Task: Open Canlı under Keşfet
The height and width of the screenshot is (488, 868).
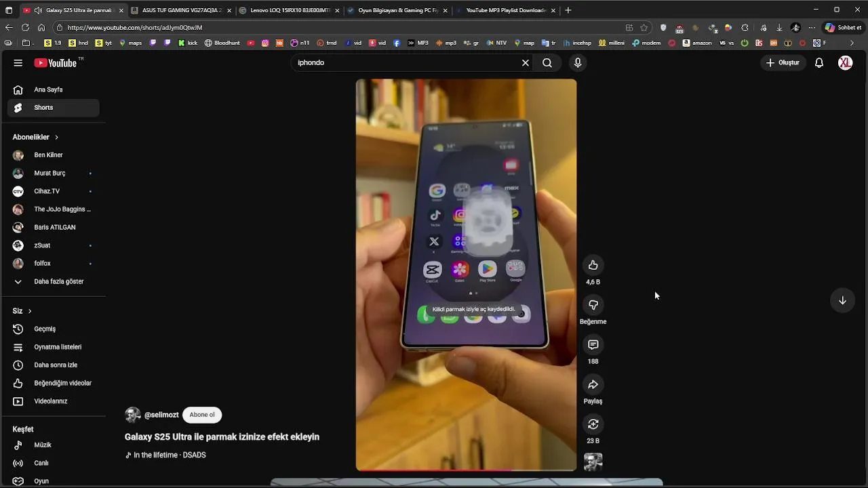Action: 54,463
